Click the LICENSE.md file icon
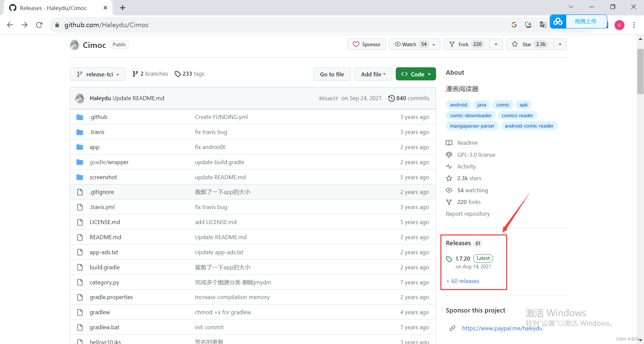This screenshot has height=344, width=644. coord(80,222)
